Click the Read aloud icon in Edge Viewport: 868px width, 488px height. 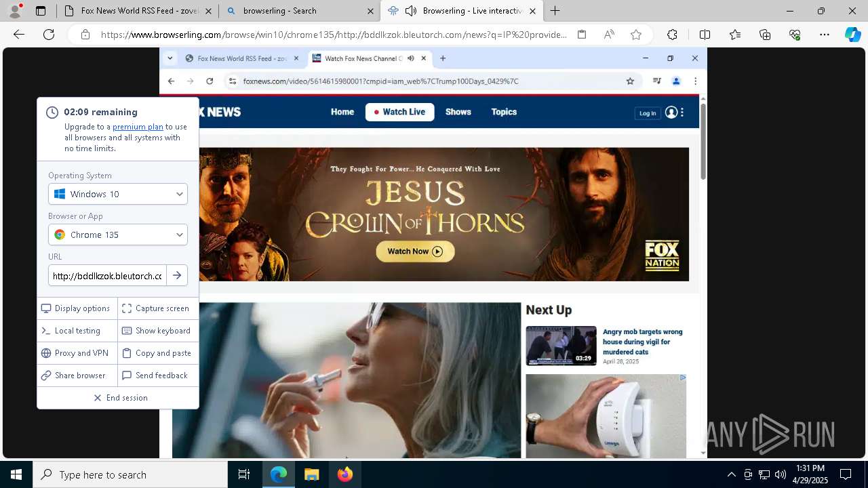[609, 35]
